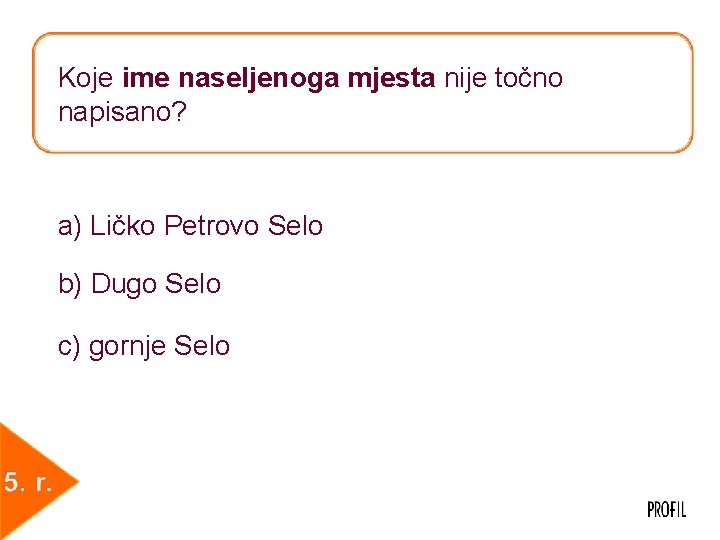The height and width of the screenshot is (540, 720).
Task: Click the word "Petrovo" in option a
Action: pos(212,225)
